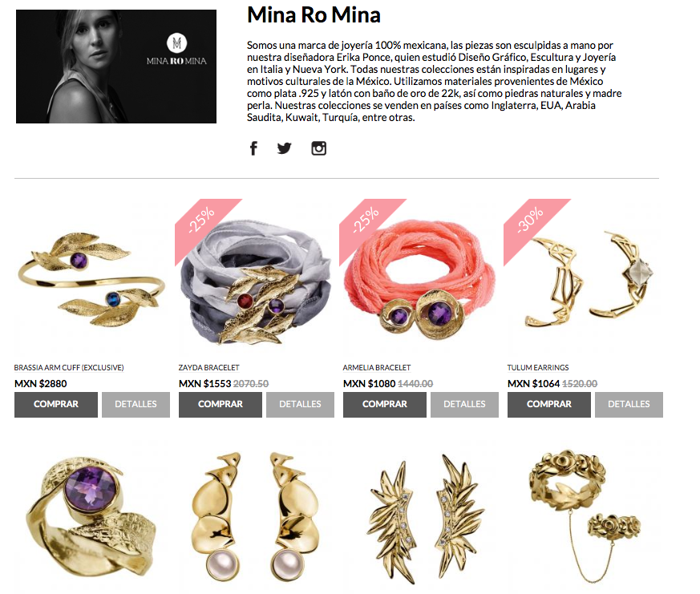Click the Mina Ro Mina brand banner image
The height and width of the screenshot is (594, 700).
[116, 67]
